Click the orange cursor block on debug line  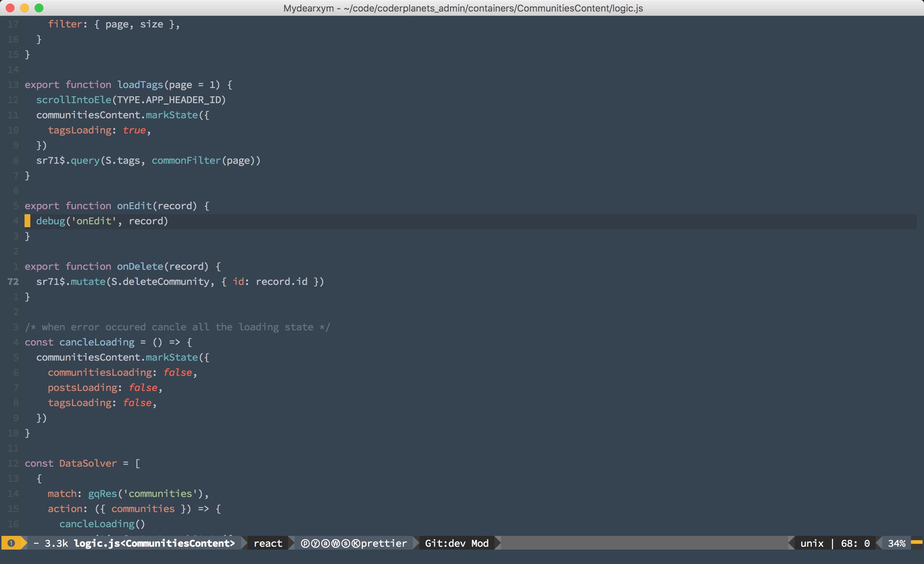[27, 221]
